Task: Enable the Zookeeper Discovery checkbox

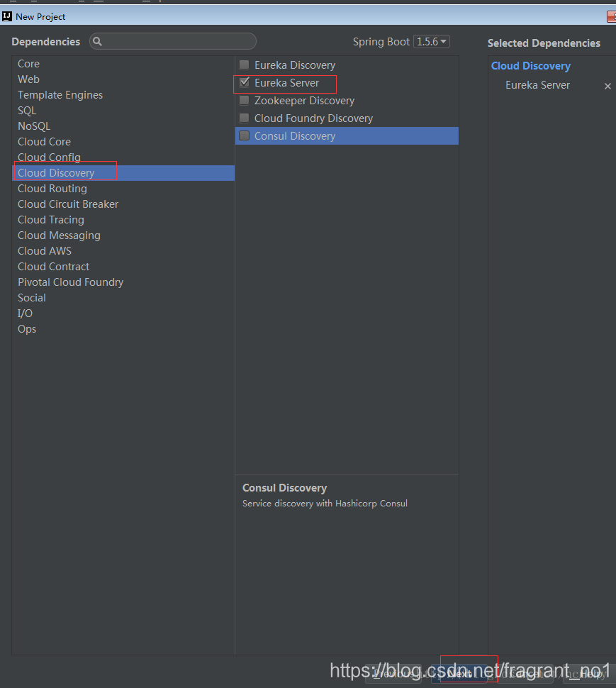Action: tap(245, 101)
